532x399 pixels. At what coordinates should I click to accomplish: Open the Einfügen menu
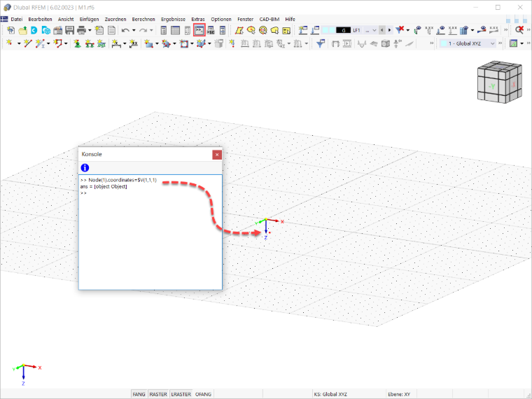[x=89, y=20]
